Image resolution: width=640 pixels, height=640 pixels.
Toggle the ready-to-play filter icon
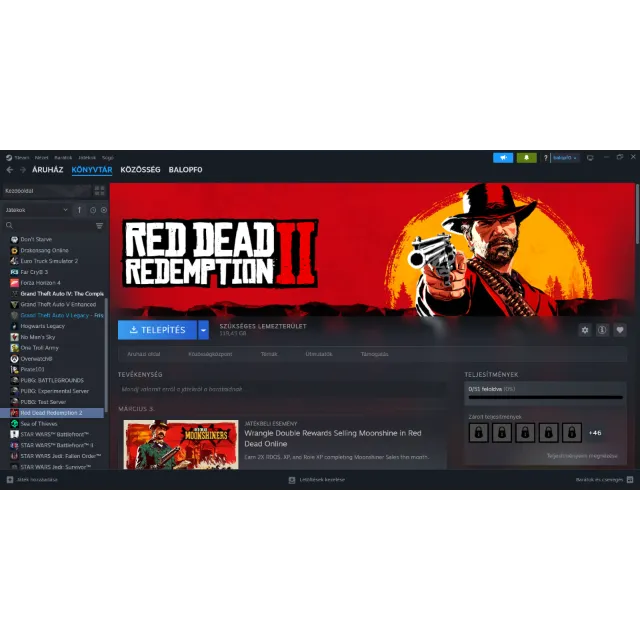pyautogui.click(x=102, y=210)
